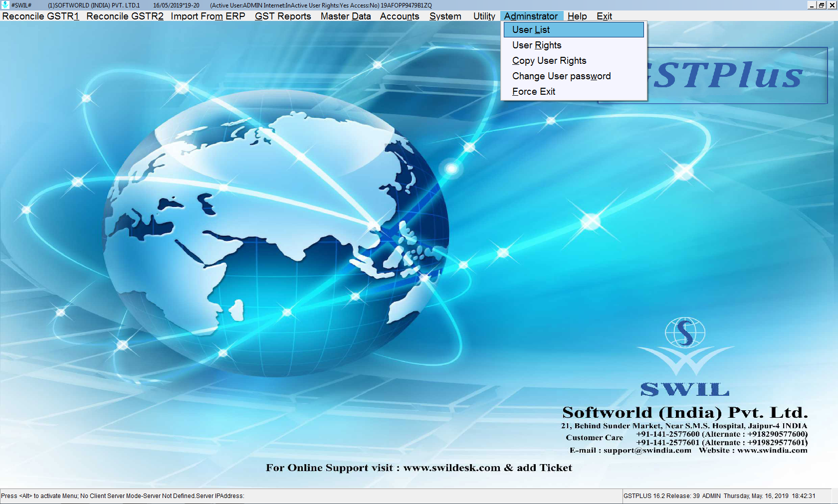Viewport: 838px width, 504px height.
Task: Click the +91-141-2577600 phone number line
Action: click(x=722, y=434)
